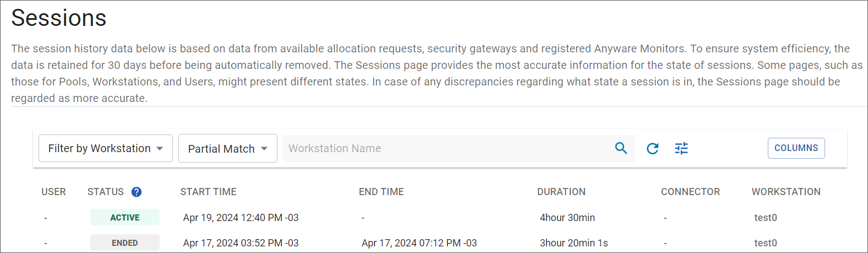Sort by the USER column header
The width and height of the screenshot is (868, 253).
point(53,192)
